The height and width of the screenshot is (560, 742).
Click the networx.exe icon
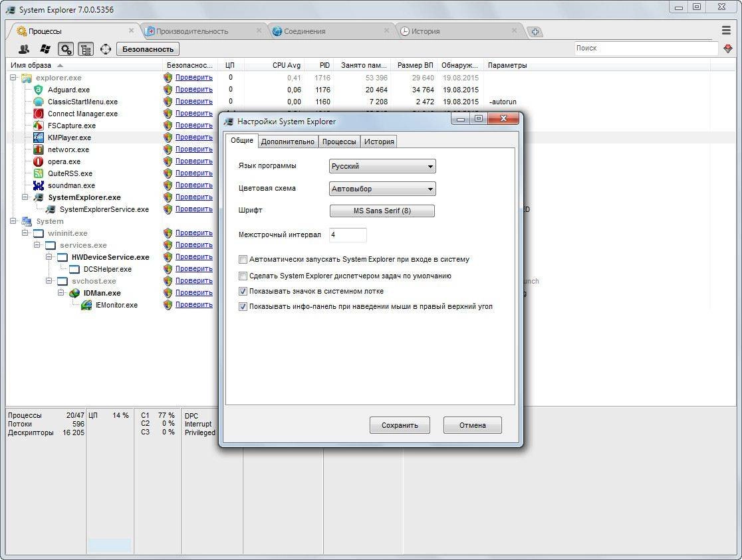tap(39, 149)
